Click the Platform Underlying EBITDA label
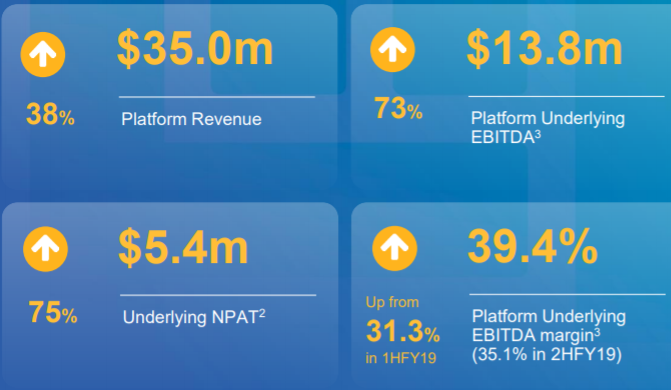671x390 pixels. [x=548, y=128]
